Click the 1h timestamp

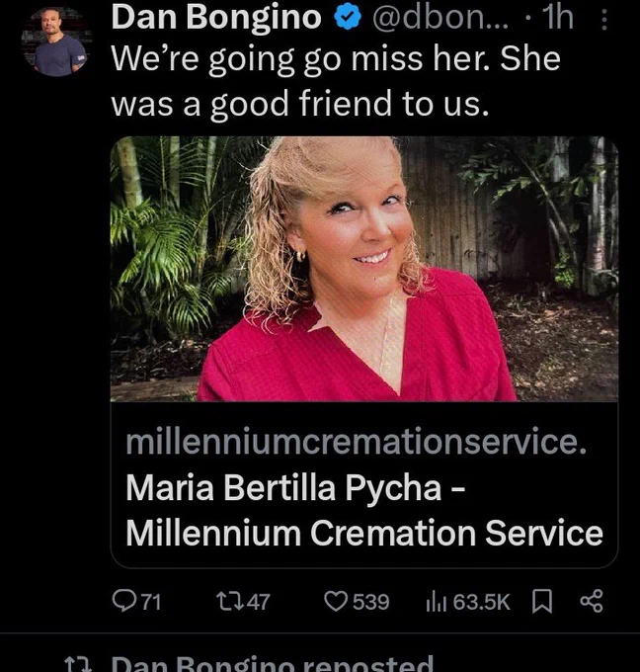[x=558, y=18]
